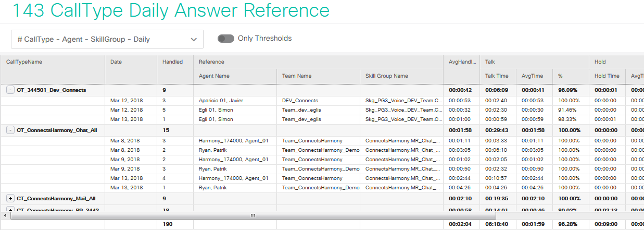Toggle the Only Thresholds switch

click(x=226, y=39)
